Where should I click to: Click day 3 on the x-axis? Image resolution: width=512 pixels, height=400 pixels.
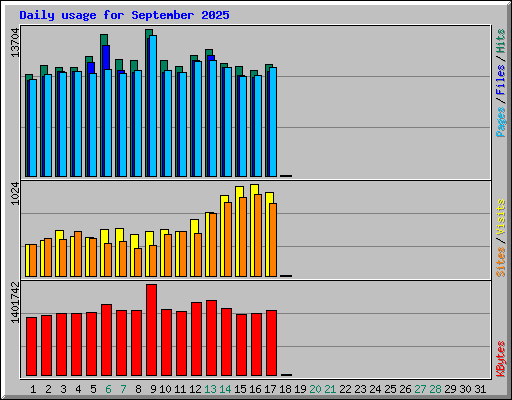(63, 389)
